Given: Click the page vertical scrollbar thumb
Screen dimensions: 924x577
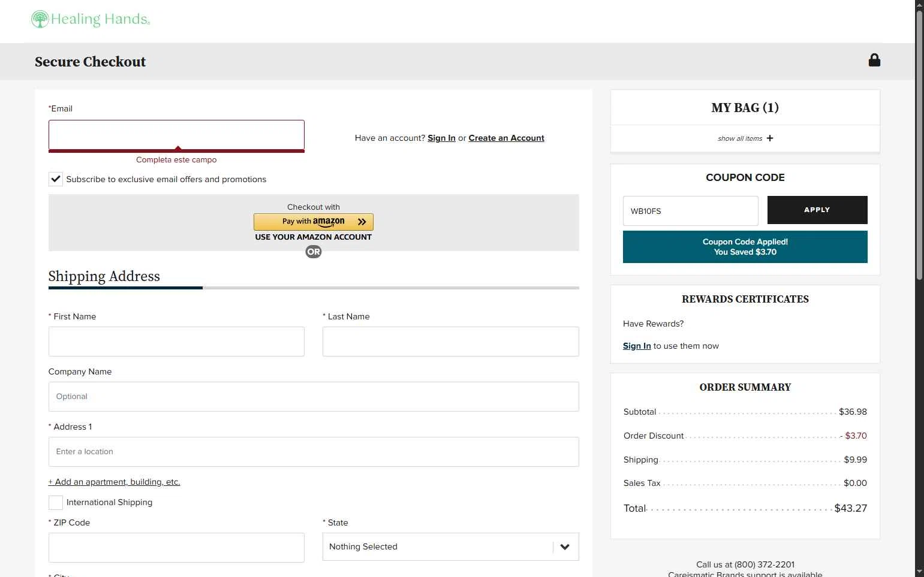Looking at the screenshot, I should (x=920, y=144).
